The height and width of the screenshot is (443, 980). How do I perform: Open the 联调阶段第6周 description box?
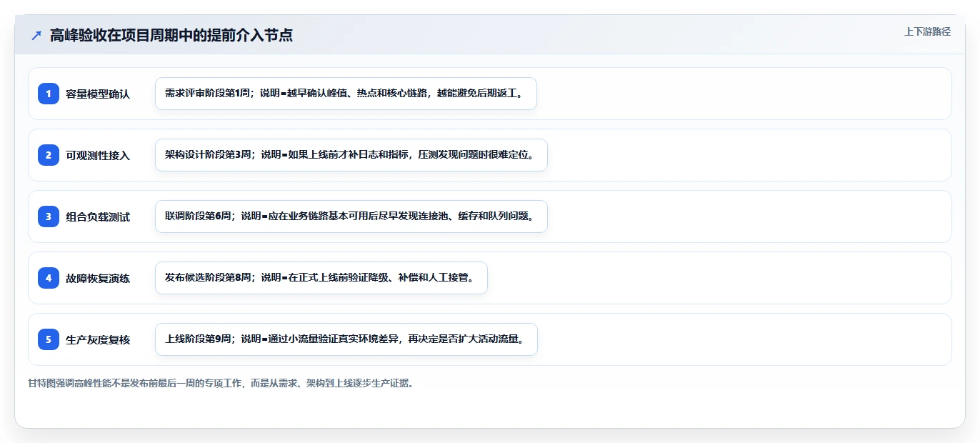pos(351,216)
